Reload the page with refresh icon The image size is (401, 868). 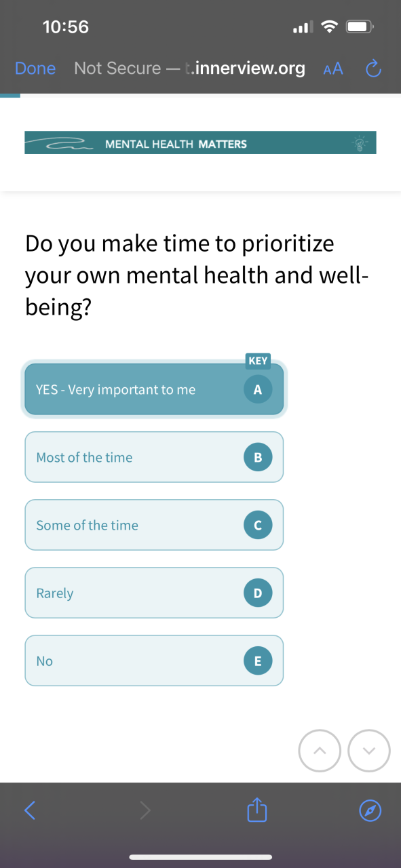click(x=373, y=68)
